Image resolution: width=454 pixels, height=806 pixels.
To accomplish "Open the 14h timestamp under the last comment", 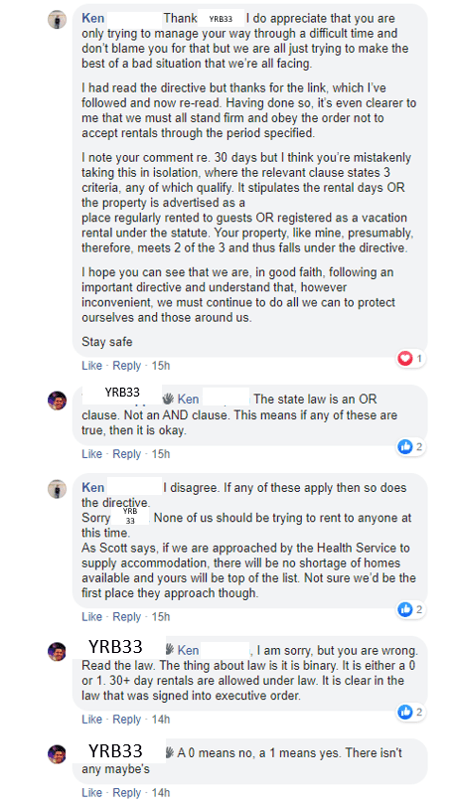I will pos(160,792).
